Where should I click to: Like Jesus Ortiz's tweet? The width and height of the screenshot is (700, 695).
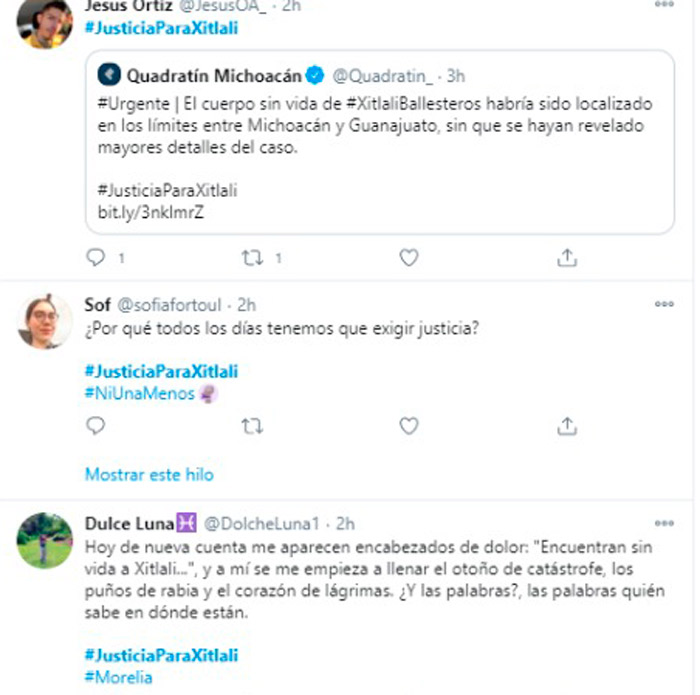click(408, 258)
